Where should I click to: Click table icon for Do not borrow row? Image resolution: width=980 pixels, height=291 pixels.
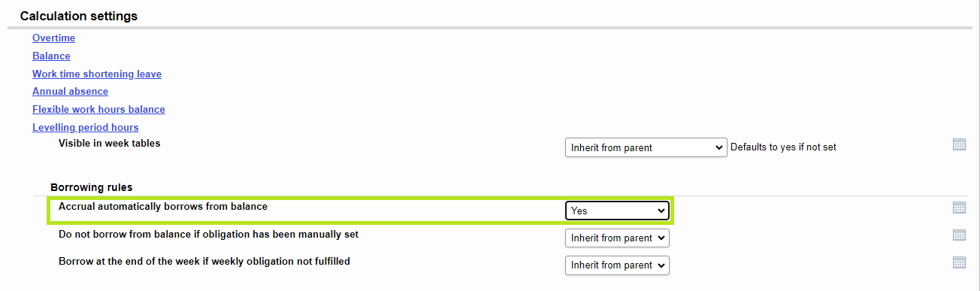coord(959,235)
